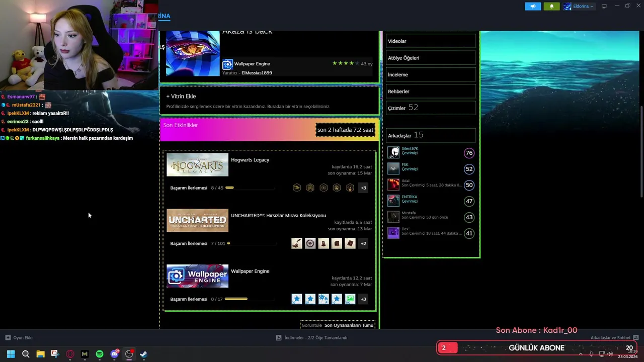This screenshot has width=644, height=362.
Task: Open the İnceleme profile section
Action: 431,75
